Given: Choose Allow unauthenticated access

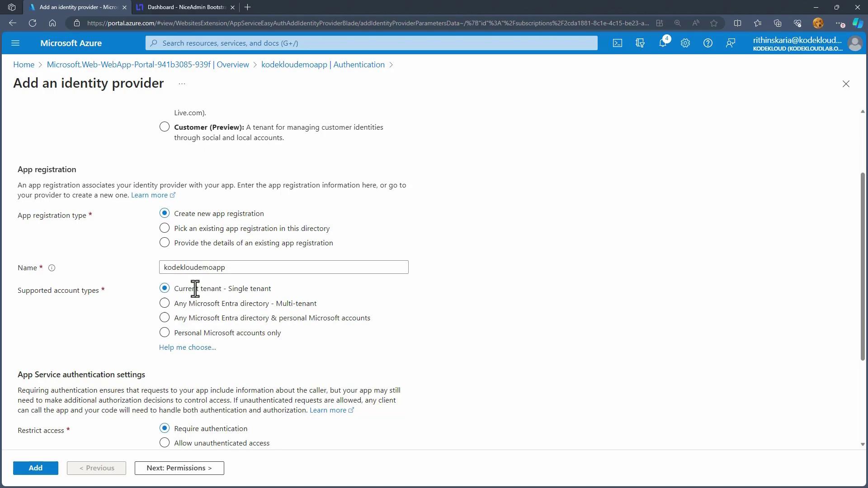Looking at the screenshot, I should click(x=165, y=443).
